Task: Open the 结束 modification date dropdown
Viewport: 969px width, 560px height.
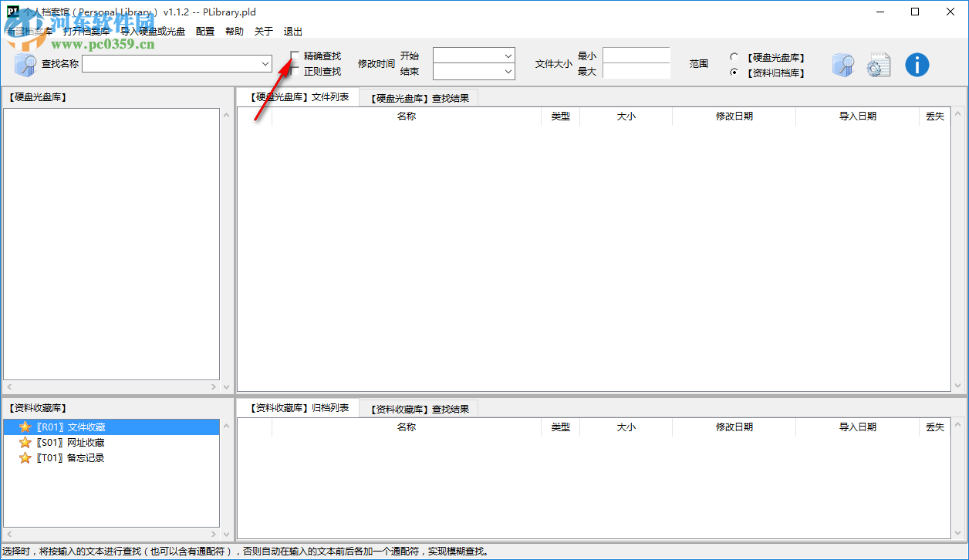Action: coord(507,71)
